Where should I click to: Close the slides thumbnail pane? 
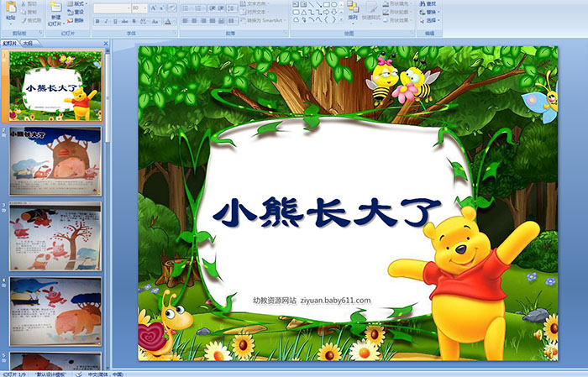(x=106, y=44)
